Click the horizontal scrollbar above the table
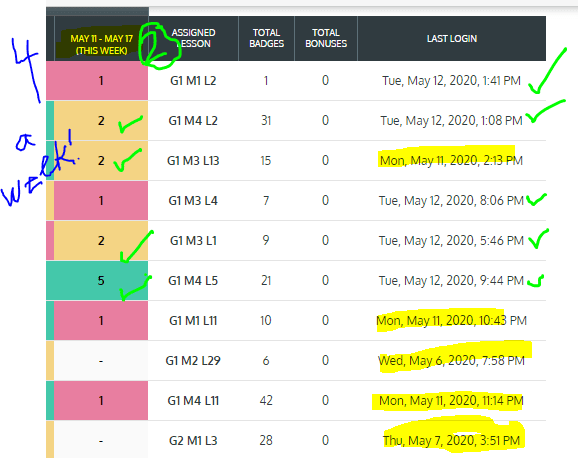The height and width of the screenshot is (458, 578). (x=98, y=11)
